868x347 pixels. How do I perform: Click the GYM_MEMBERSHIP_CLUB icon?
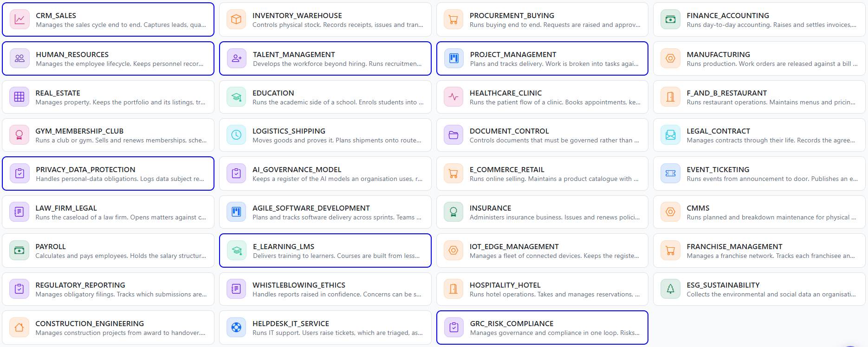pyautogui.click(x=19, y=135)
